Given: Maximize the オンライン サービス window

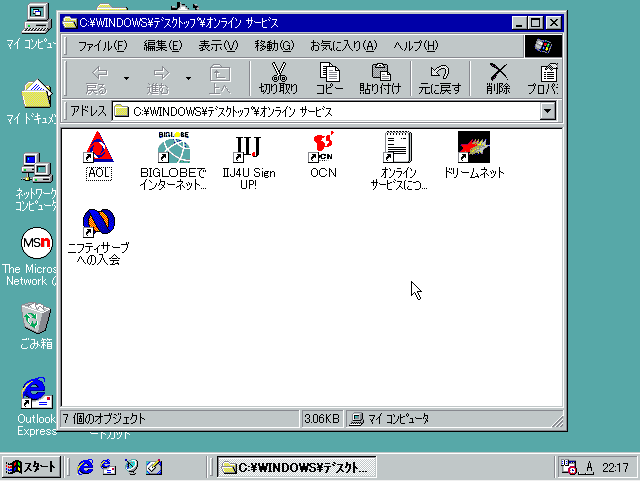Looking at the screenshot, I should [x=535, y=22].
